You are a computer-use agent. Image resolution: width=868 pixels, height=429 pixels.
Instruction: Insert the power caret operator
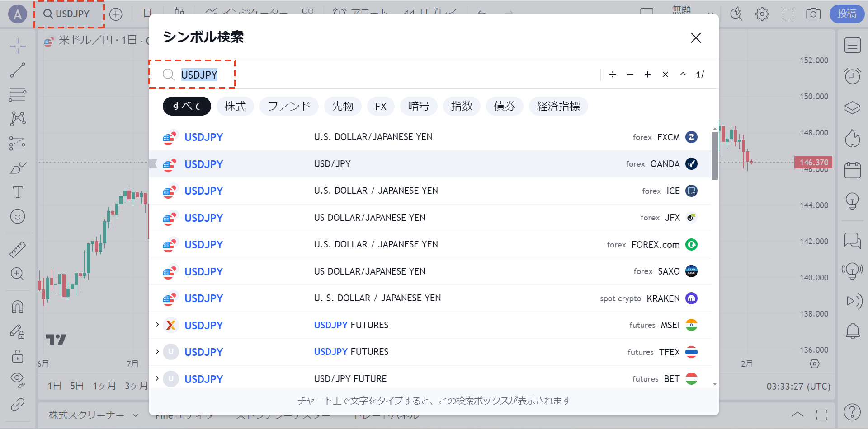point(683,75)
